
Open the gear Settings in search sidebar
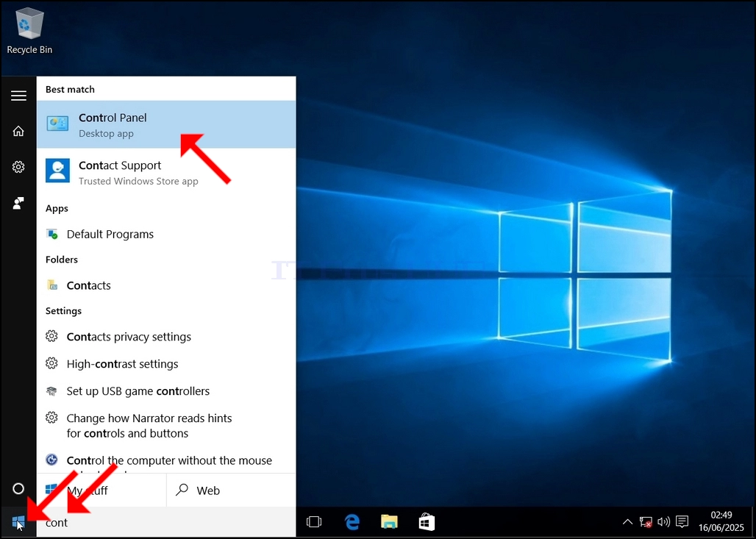pyautogui.click(x=18, y=167)
